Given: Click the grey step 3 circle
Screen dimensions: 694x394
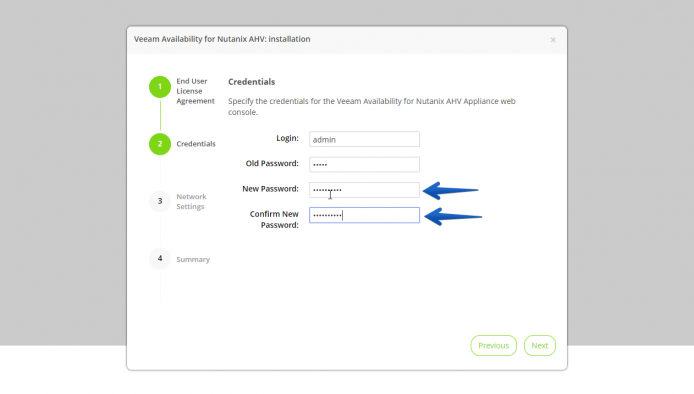Looking at the screenshot, I should (x=160, y=201).
